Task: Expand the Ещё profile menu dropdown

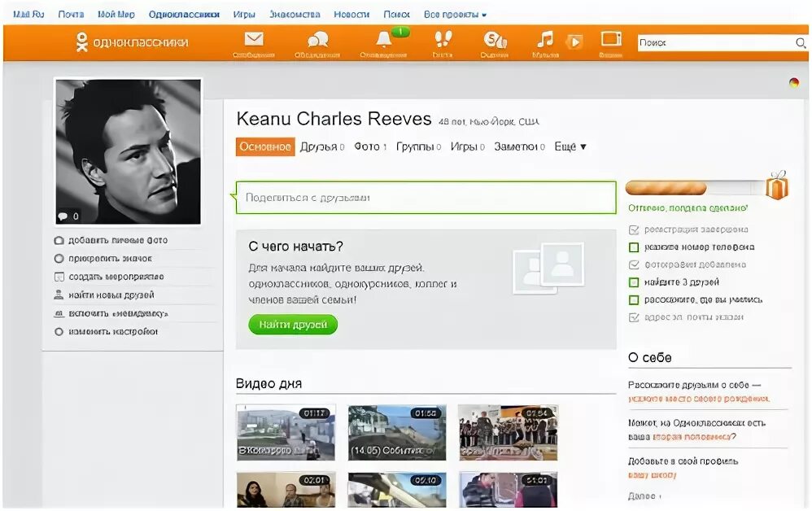Action: point(570,146)
